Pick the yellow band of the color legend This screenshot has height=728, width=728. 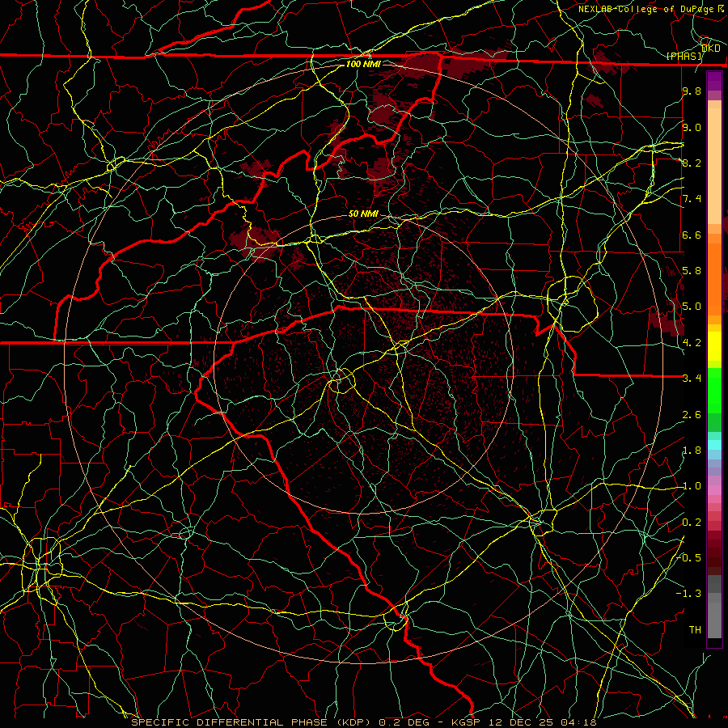click(x=714, y=346)
